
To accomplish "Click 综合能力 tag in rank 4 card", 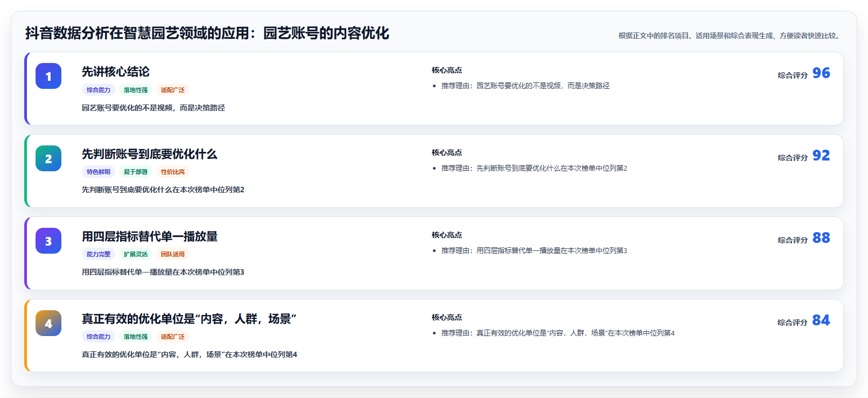I will tap(99, 337).
